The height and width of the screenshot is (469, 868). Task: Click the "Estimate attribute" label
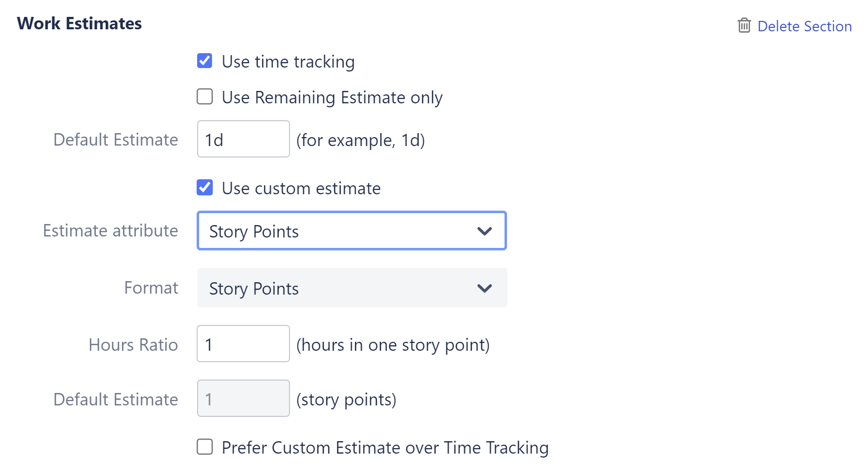click(110, 231)
